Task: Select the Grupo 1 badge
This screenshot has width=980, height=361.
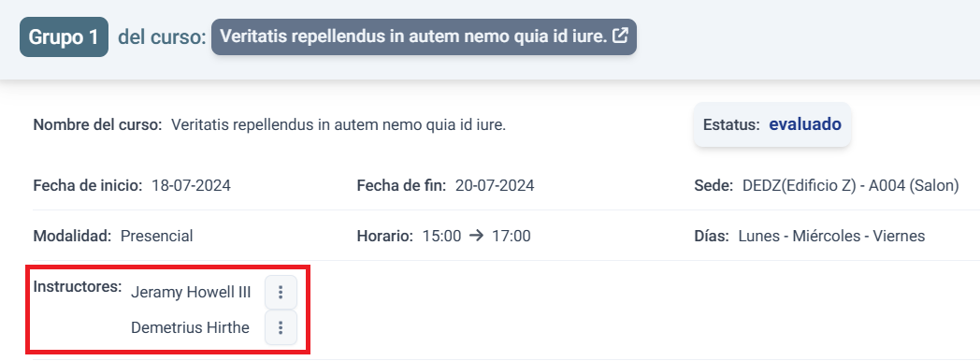Action: pyautogui.click(x=64, y=36)
